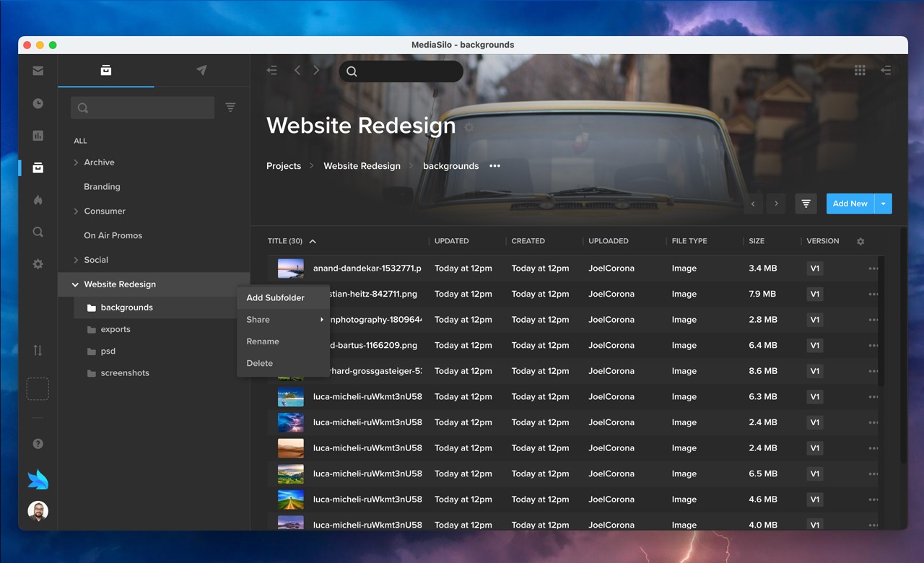Toggle the right panel arrow icon
924x563 pixels.
tap(886, 70)
